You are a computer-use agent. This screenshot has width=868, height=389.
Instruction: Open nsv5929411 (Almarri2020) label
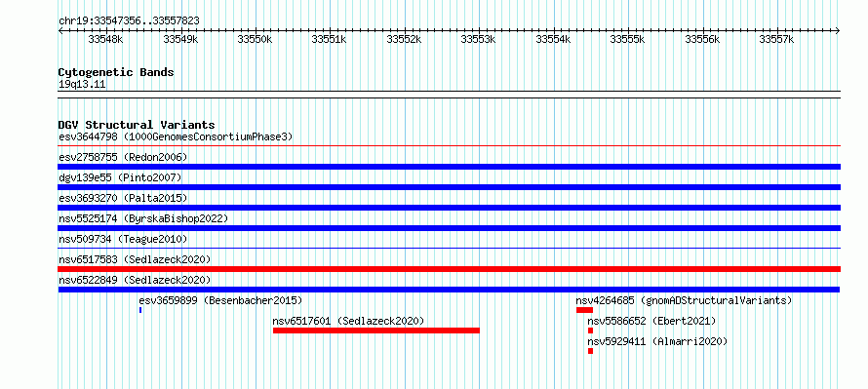point(657,341)
